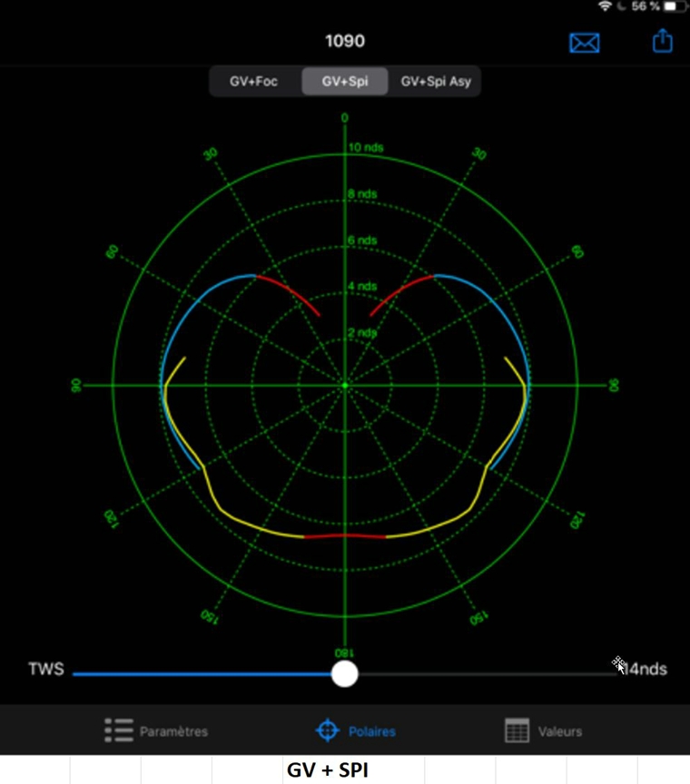
Task: Click the Paramètres list icon
Action: [118, 730]
